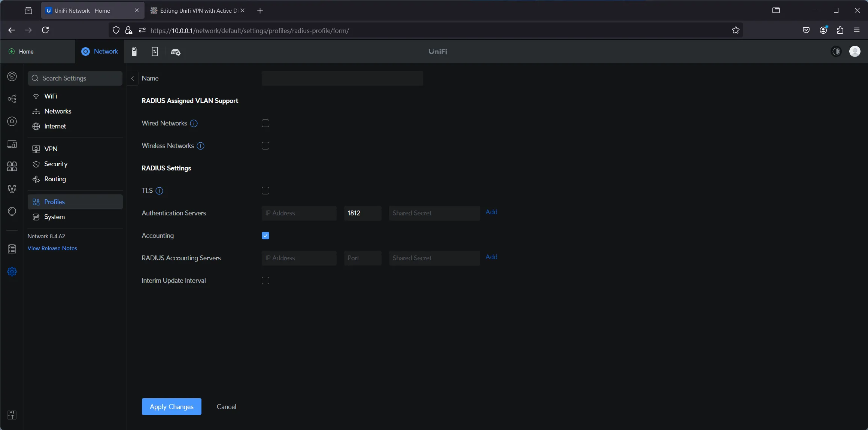Enable Interim Update Interval checkbox
Screen dimensions: 868x430
click(x=265, y=281)
